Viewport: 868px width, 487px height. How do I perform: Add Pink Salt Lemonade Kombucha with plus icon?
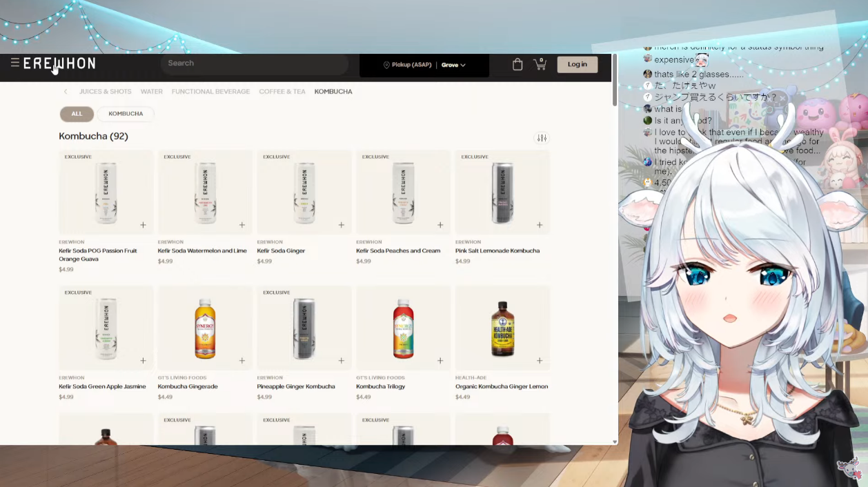pyautogui.click(x=540, y=225)
